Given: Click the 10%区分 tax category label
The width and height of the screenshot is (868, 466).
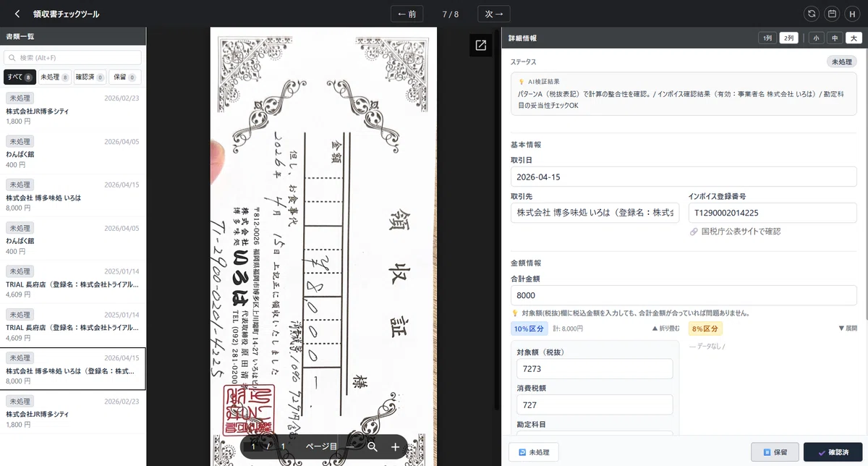Looking at the screenshot, I should [529, 329].
